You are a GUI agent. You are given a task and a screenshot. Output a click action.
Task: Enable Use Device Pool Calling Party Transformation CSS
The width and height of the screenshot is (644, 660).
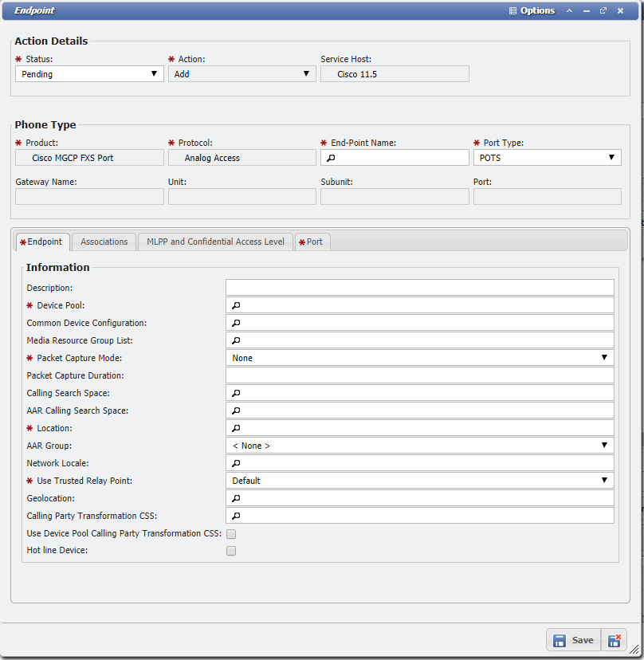pyautogui.click(x=231, y=533)
